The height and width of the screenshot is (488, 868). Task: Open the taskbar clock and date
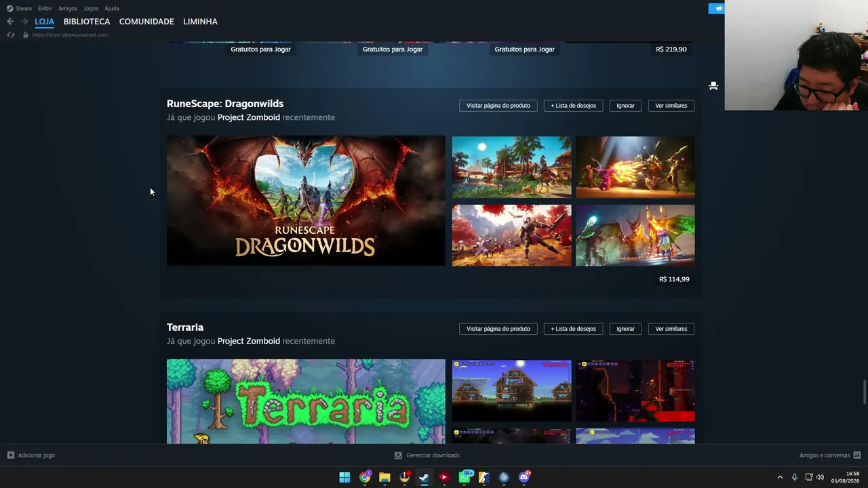(846, 477)
